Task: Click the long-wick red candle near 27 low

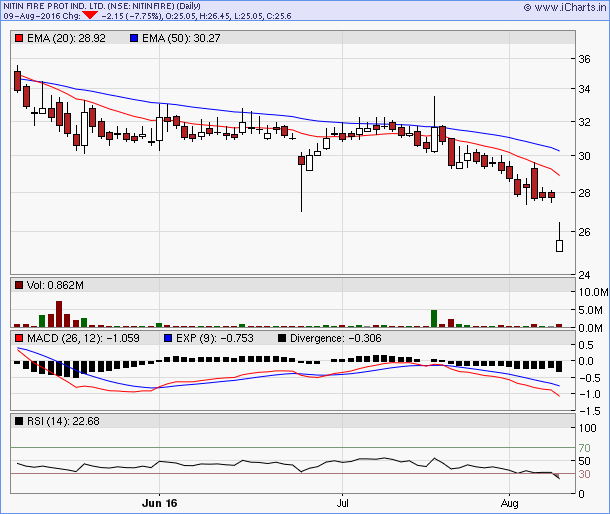Action: coord(301,183)
